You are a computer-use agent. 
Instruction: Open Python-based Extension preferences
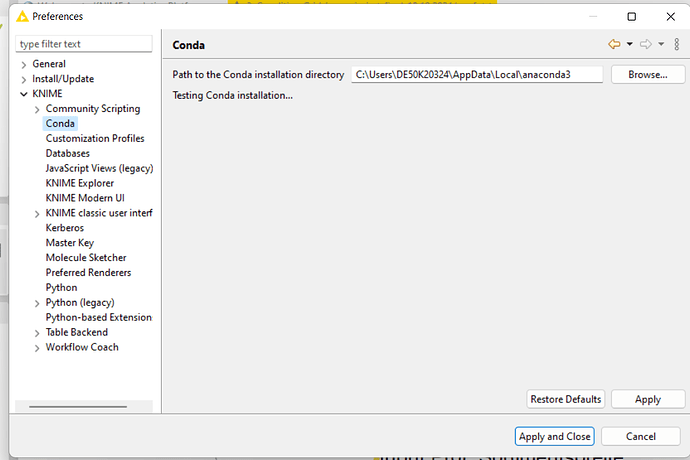(99, 317)
